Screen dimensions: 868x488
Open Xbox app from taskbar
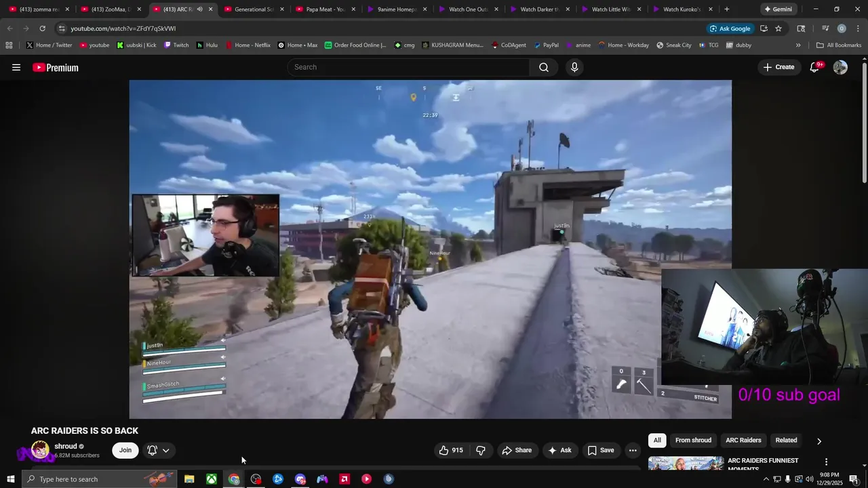212,479
